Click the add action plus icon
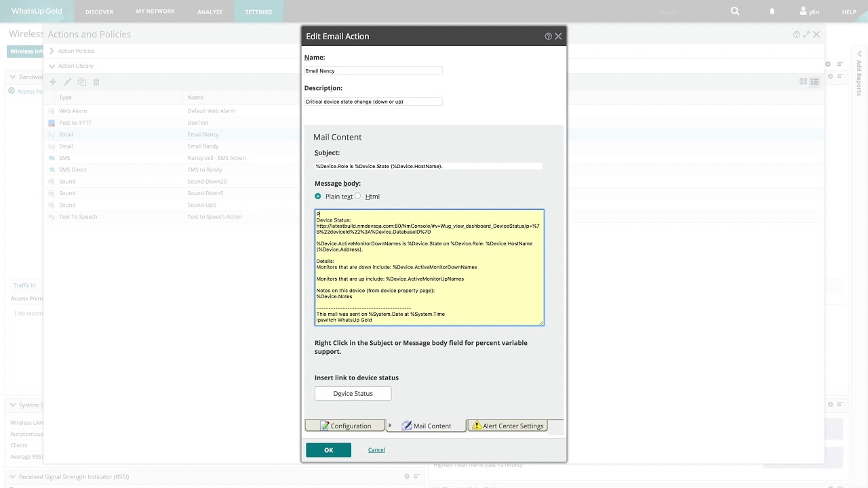The width and height of the screenshot is (868, 488). click(x=53, y=81)
